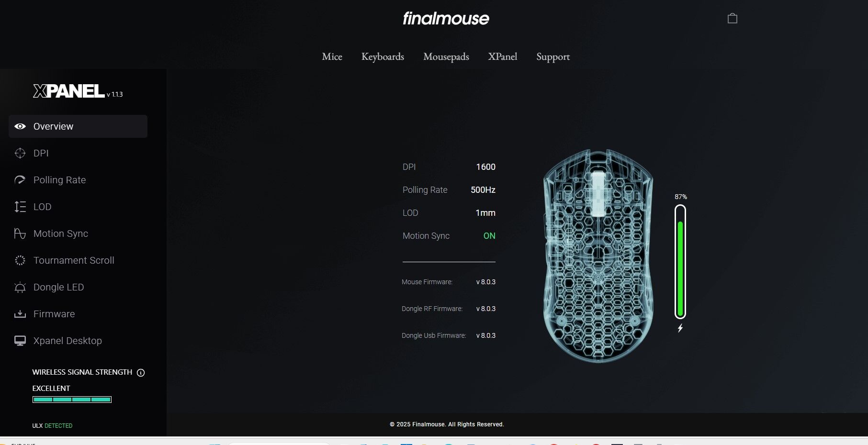868x445 pixels.
Task: Click the green battery level bar
Action: tap(680, 268)
